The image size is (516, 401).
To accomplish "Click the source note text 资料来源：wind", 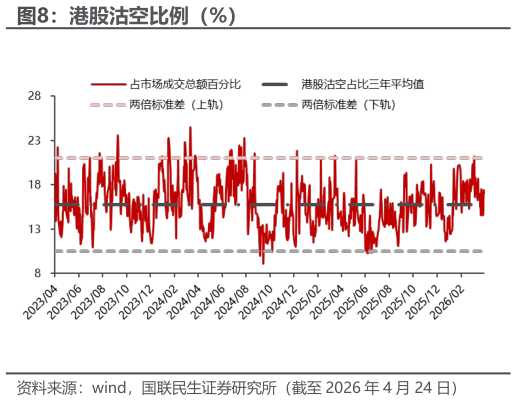I will coord(71,388).
